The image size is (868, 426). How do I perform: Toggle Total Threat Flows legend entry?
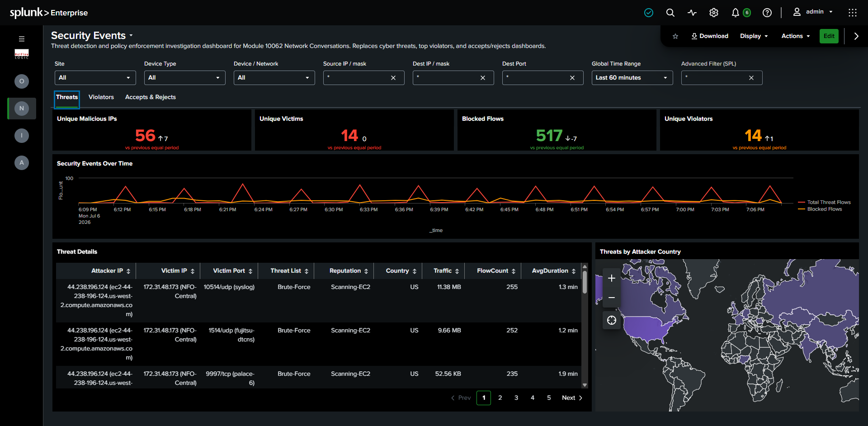point(825,202)
